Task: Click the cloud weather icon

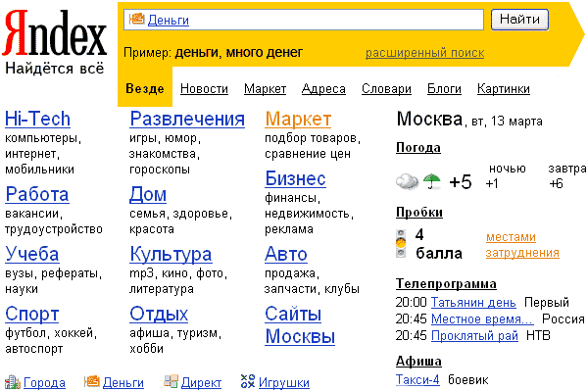Action: coord(408,181)
